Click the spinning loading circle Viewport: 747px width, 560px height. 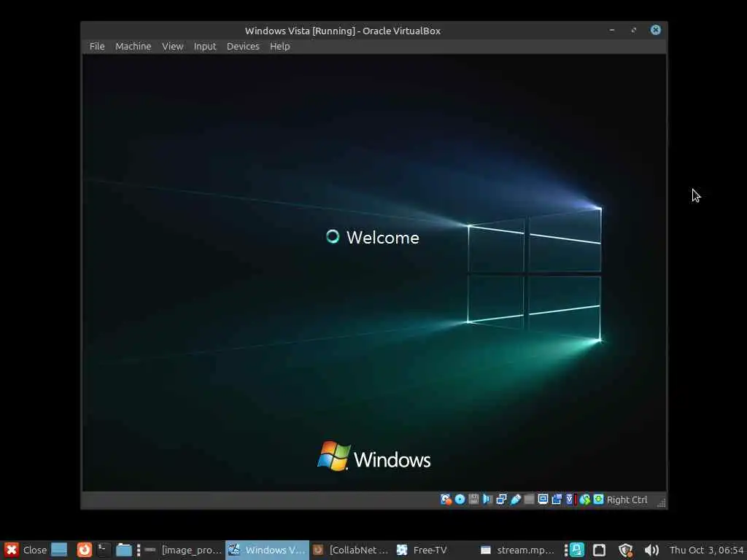tap(333, 236)
